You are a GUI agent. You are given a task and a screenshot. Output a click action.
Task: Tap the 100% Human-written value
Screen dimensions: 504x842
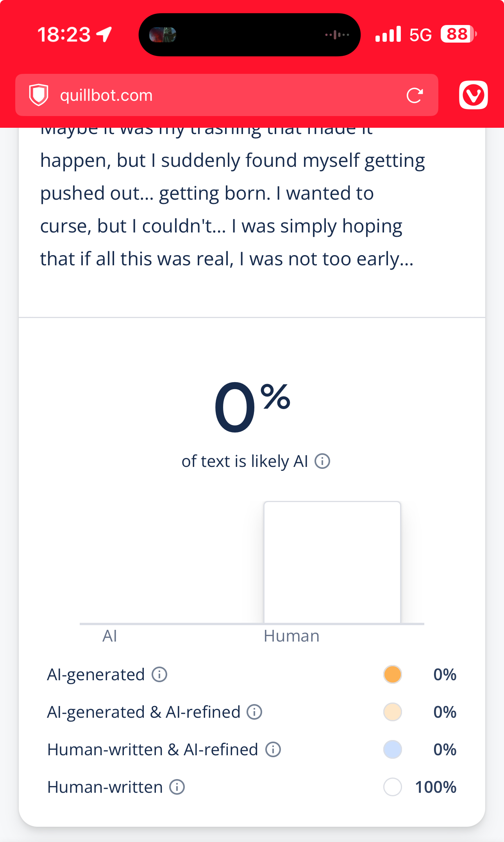(x=436, y=787)
